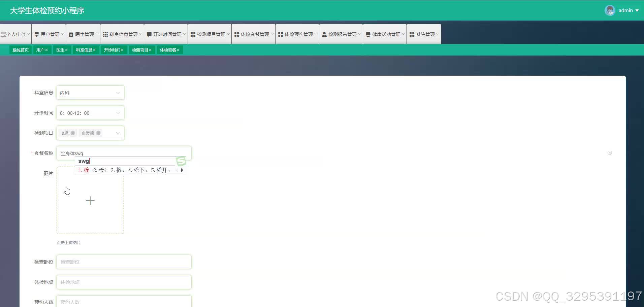
Task: Expand the 检测项目 multi-select dropdown arrow
Action: coord(118,133)
